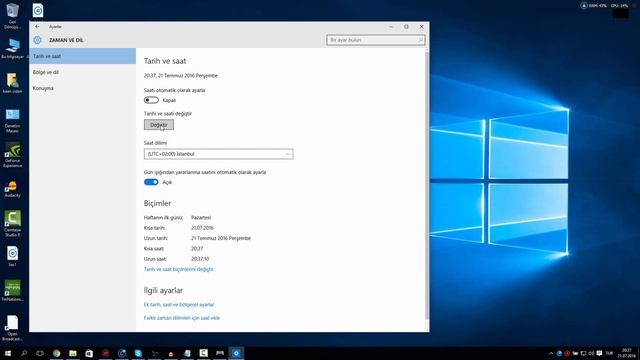Select the Open Broadcaster desktop icon
The height and width of the screenshot is (360, 640).
(x=12, y=328)
